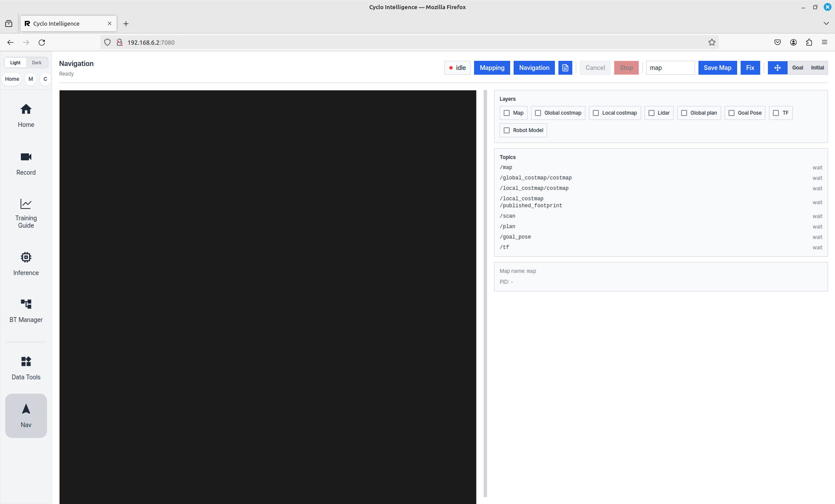Click the /tf topic row

(x=661, y=248)
